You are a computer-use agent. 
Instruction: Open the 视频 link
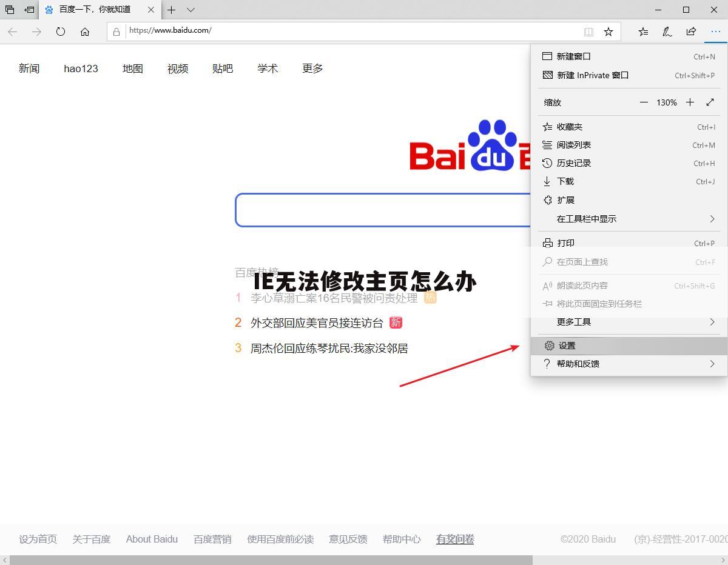point(178,69)
